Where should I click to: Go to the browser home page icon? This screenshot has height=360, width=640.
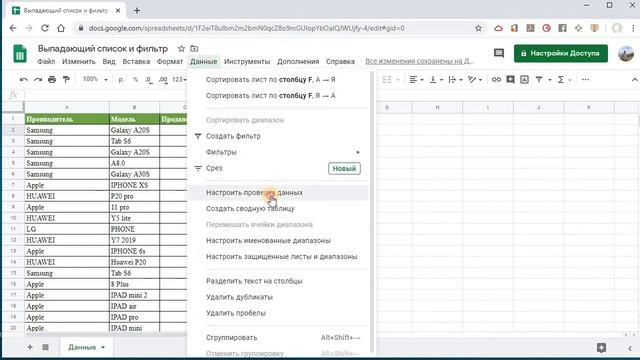61,28
